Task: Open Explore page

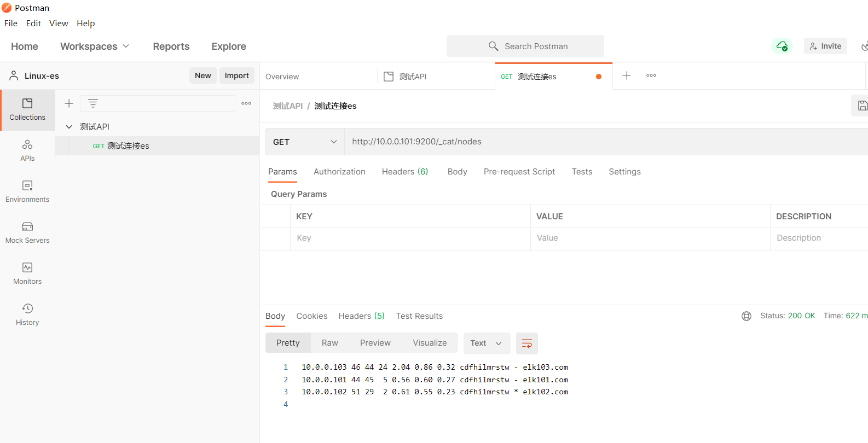Action: tap(229, 46)
